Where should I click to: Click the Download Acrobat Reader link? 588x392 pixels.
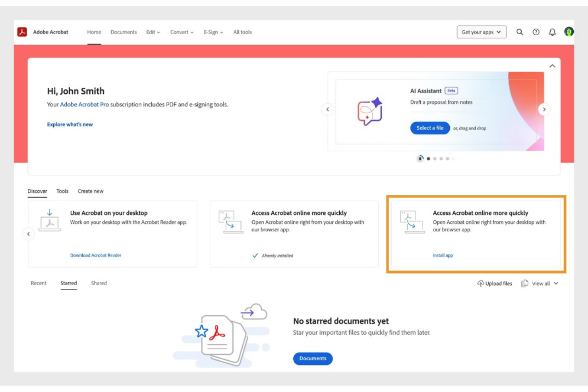(96, 255)
